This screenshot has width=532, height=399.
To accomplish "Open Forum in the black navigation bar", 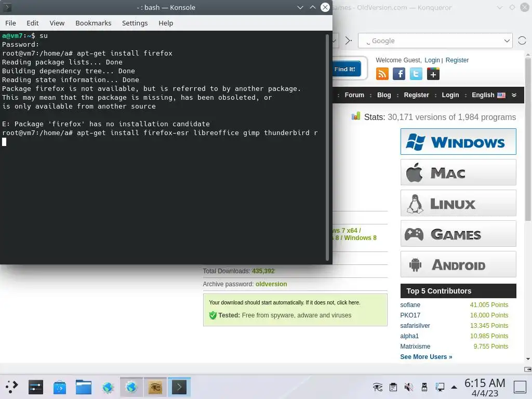I will pos(354,95).
